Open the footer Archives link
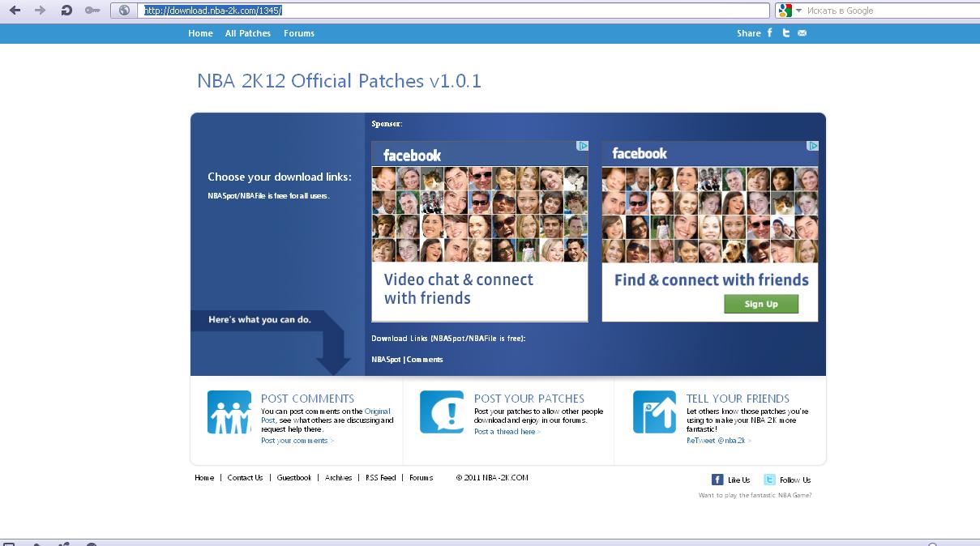This screenshot has height=546, width=980. click(x=339, y=478)
